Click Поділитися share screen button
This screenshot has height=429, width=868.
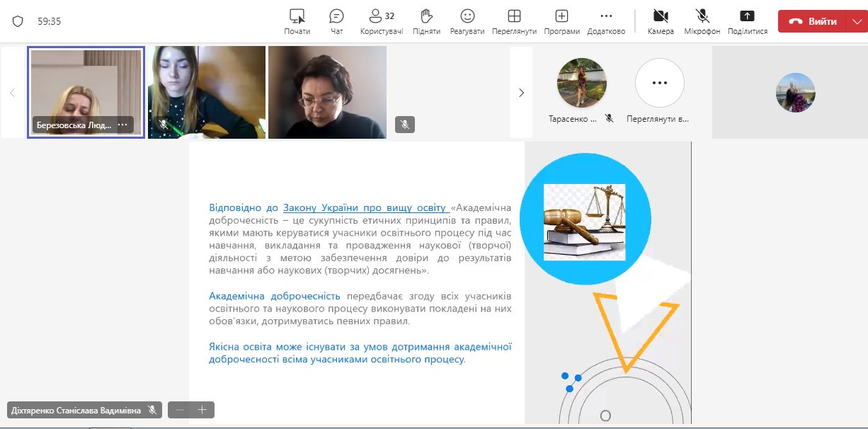pyautogui.click(x=748, y=22)
